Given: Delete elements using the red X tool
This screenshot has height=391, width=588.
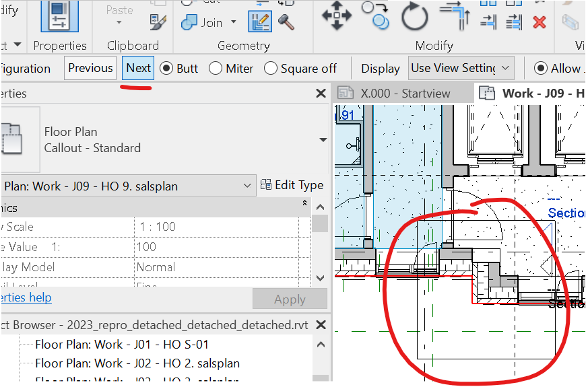Looking at the screenshot, I should [x=540, y=22].
